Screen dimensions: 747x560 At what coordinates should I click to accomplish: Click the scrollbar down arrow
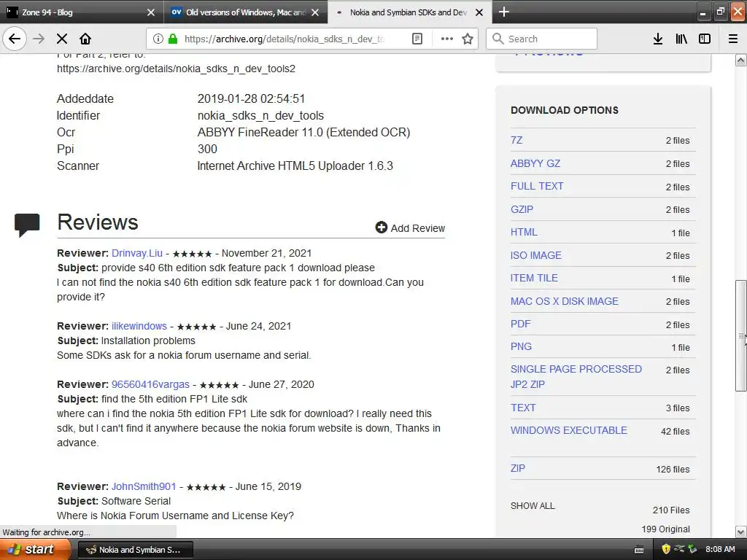(x=740, y=532)
